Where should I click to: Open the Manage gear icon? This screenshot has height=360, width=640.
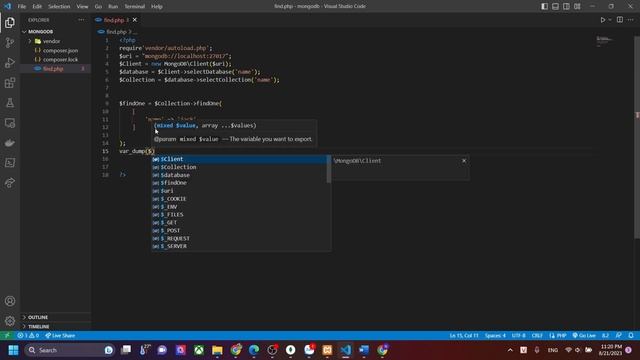point(10,321)
